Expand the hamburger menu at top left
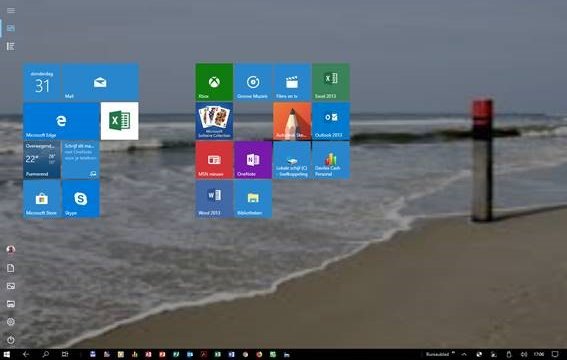This screenshot has height=360, width=567. tap(11, 10)
